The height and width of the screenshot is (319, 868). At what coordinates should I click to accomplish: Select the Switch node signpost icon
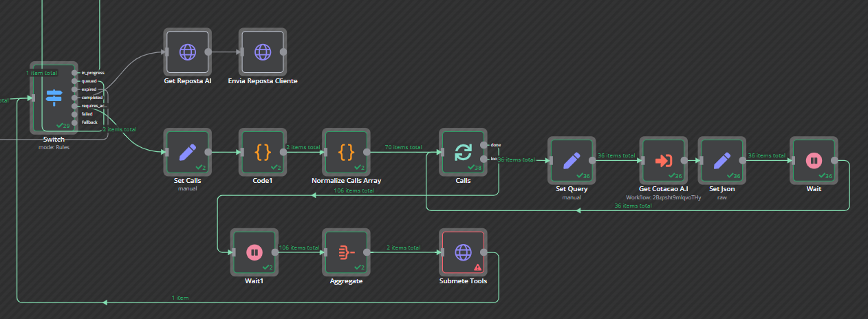pyautogui.click(x=54, y=98)
